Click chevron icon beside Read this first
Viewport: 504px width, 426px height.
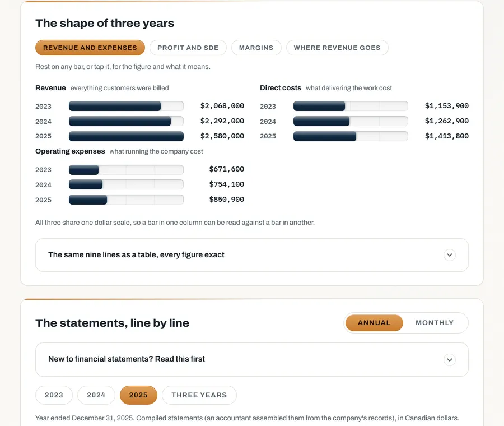point(449,359)
